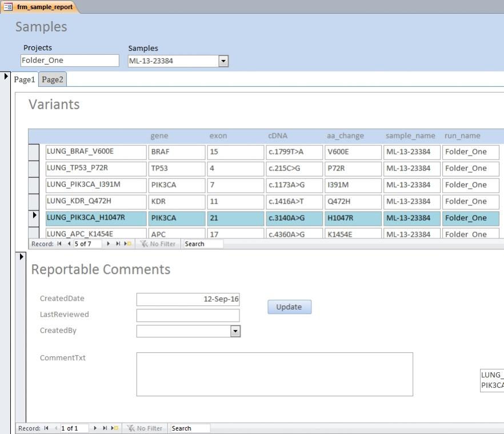Click the c.1173A>G cDNA cell

294,185
